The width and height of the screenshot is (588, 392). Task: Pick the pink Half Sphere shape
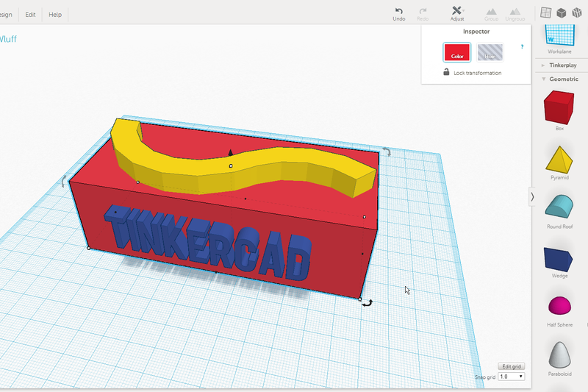(559, 305)
